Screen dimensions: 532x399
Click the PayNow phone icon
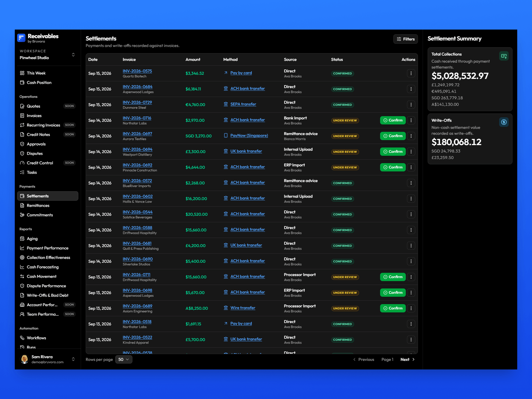point(226,135)
